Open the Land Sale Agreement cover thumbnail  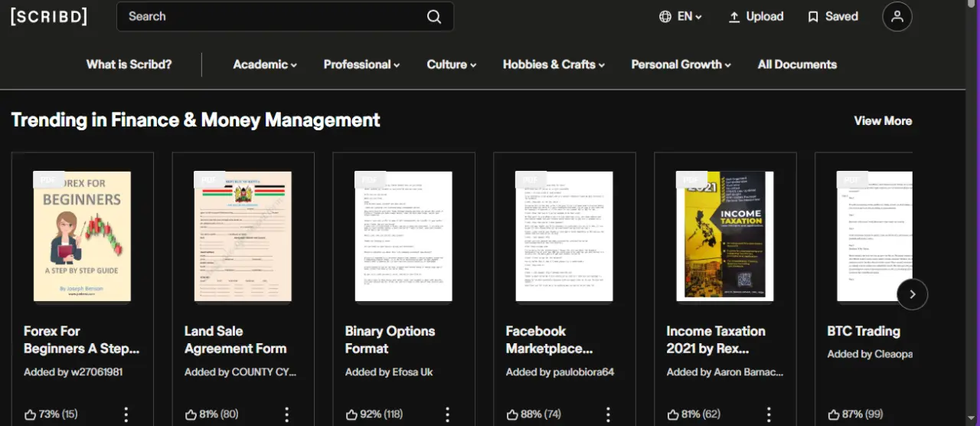243,237
